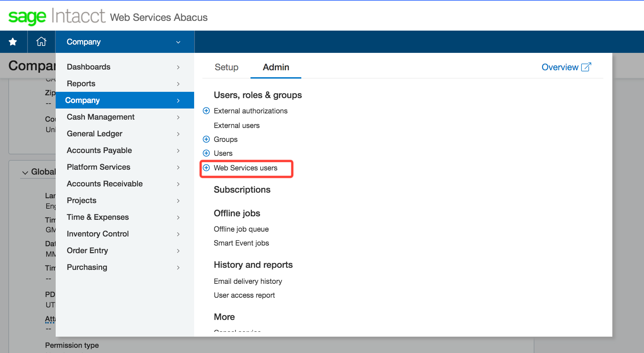Expand the Cash Management submenu

click(101, 117)
